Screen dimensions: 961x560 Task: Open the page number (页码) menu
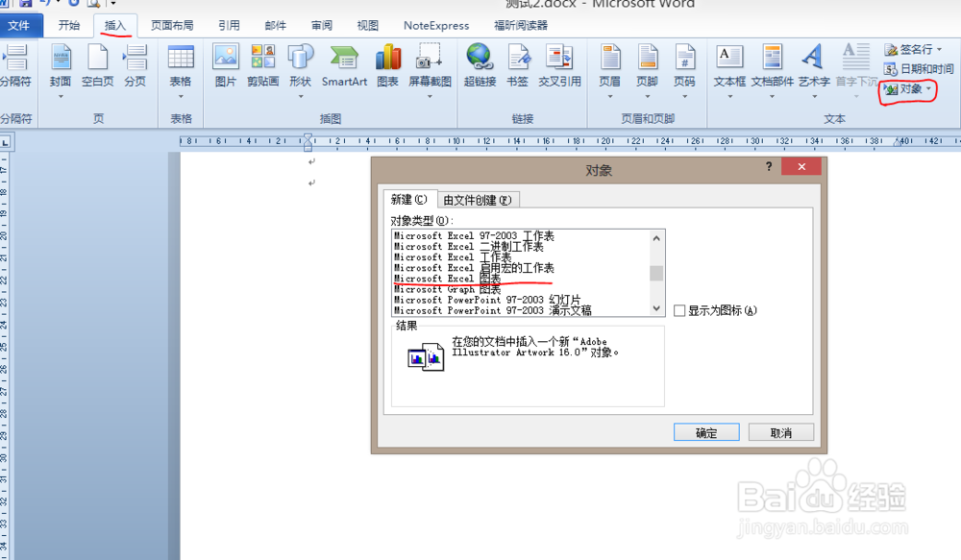click(x=684, y=66)
